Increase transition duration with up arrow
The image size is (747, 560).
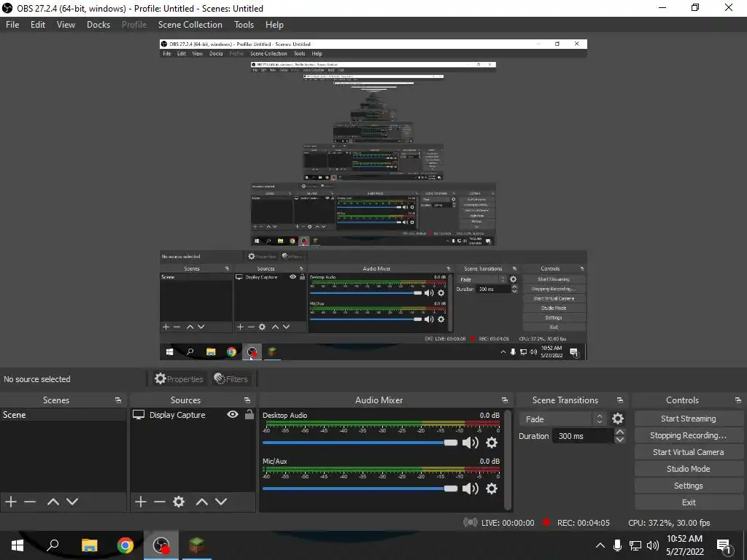[620, 432]
